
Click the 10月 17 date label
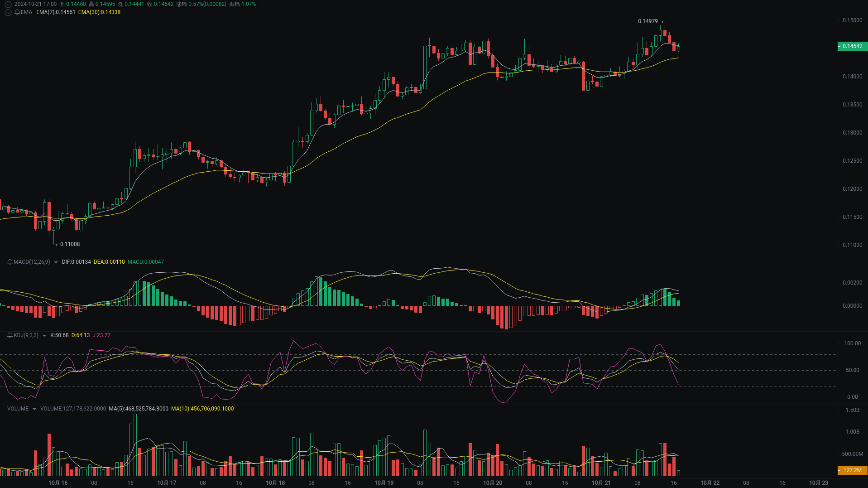tap(167, 483)
